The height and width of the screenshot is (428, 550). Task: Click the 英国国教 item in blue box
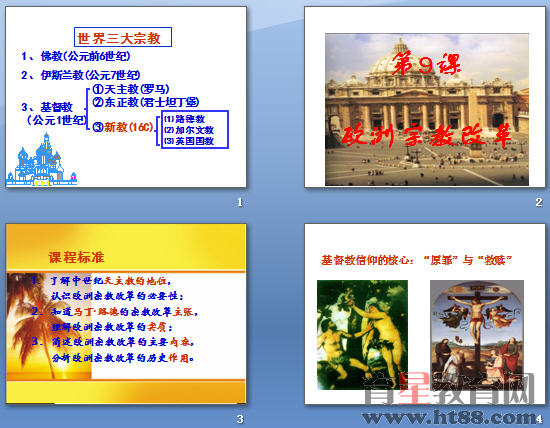[x=189, y=141]
